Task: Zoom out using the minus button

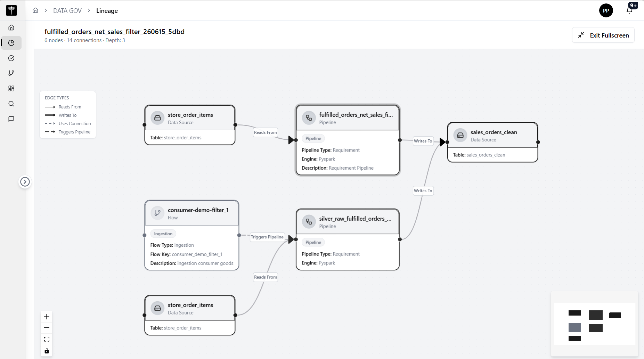Action: click(47, 328)
